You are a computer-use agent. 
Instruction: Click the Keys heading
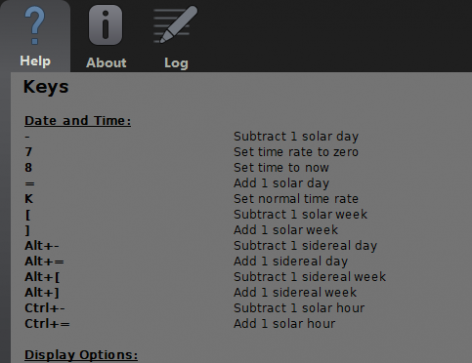coord(46,87)
